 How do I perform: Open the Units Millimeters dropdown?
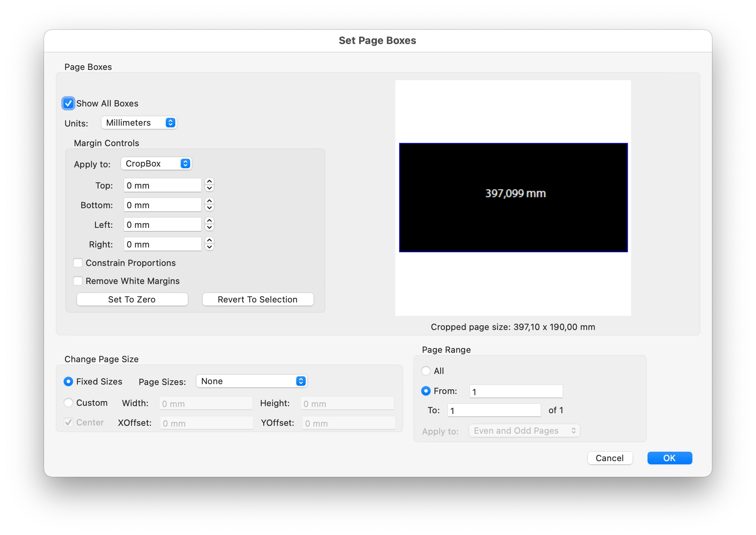coord(139,123)
